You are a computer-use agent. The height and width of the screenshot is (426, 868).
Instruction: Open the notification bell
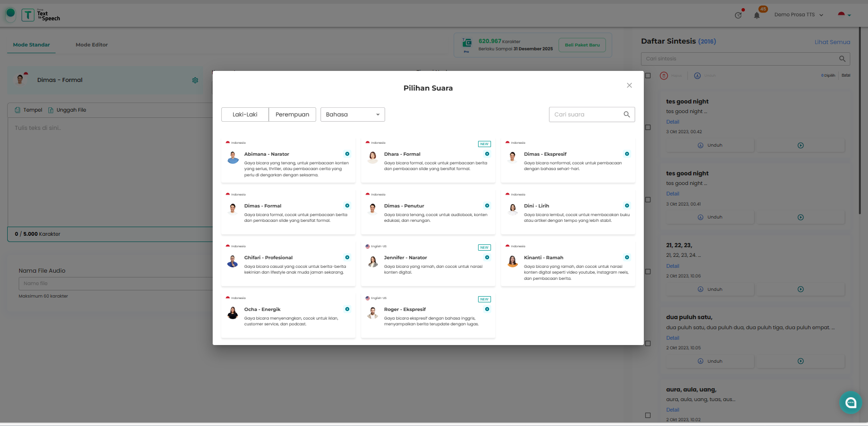tap(757, 15)
